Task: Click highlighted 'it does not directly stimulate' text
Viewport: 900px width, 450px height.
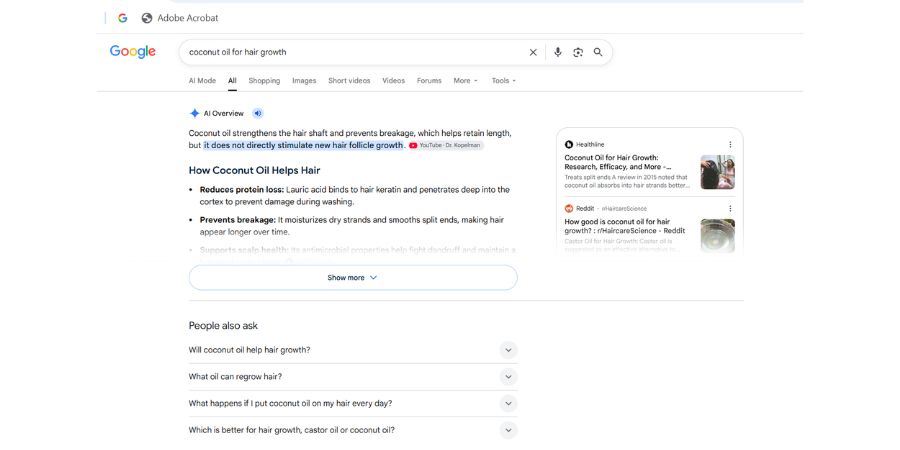Action: [x=304, y=145]
